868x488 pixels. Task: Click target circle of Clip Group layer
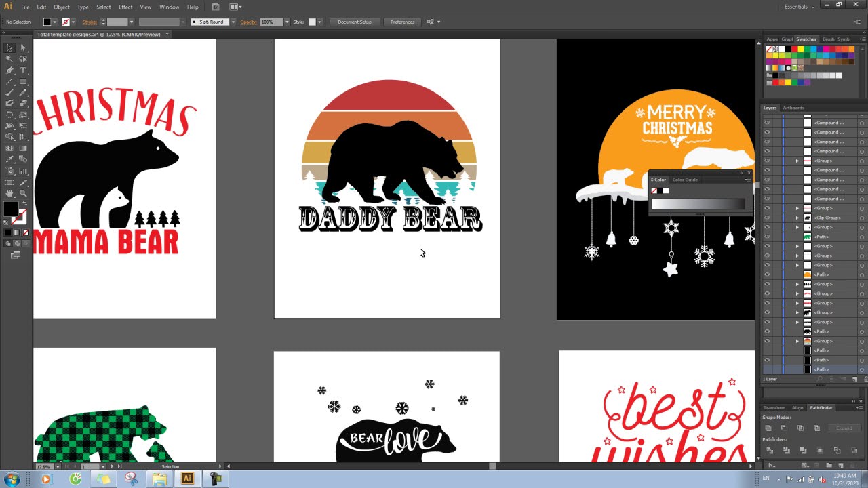[862, 218]
